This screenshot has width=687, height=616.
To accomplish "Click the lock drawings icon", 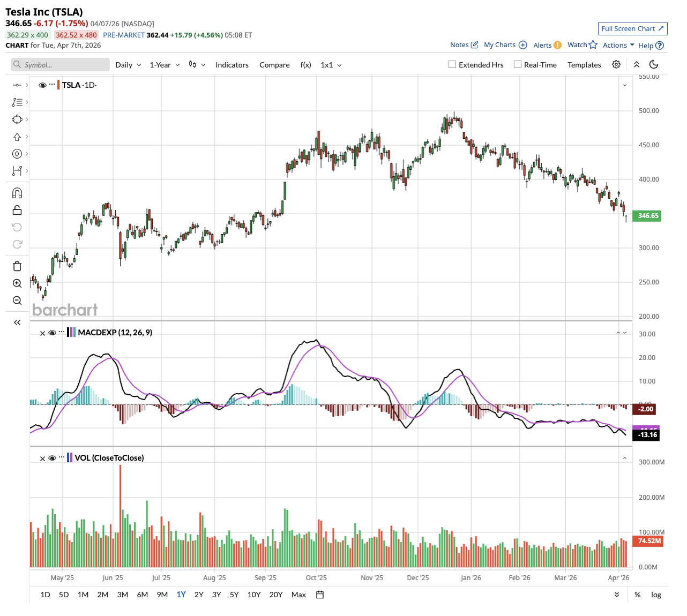I will tap(17, 210).
